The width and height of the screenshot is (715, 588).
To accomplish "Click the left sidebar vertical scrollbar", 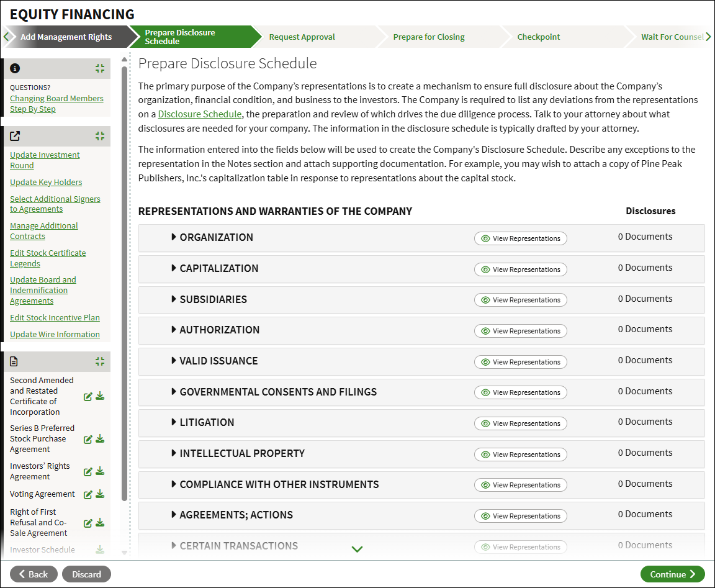I will click(x=125, y=283).
